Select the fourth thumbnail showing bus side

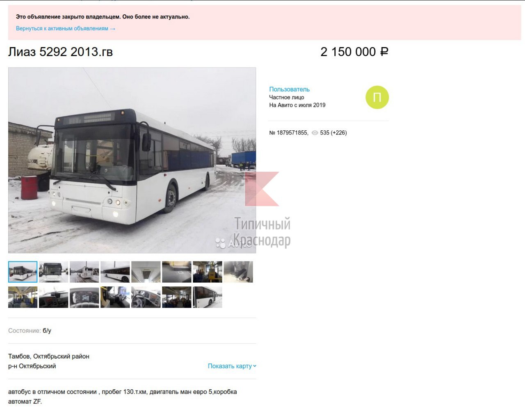[115, 272]
